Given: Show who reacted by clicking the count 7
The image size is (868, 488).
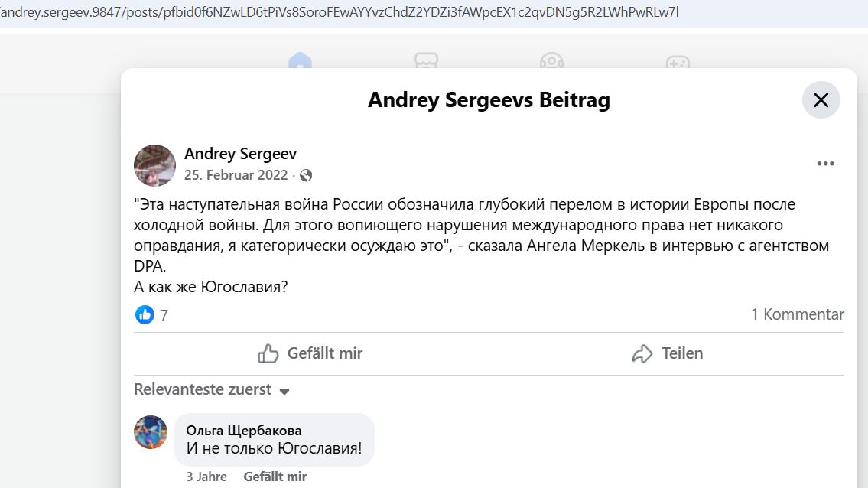Looking at the screenshot, I should [164, 315].
